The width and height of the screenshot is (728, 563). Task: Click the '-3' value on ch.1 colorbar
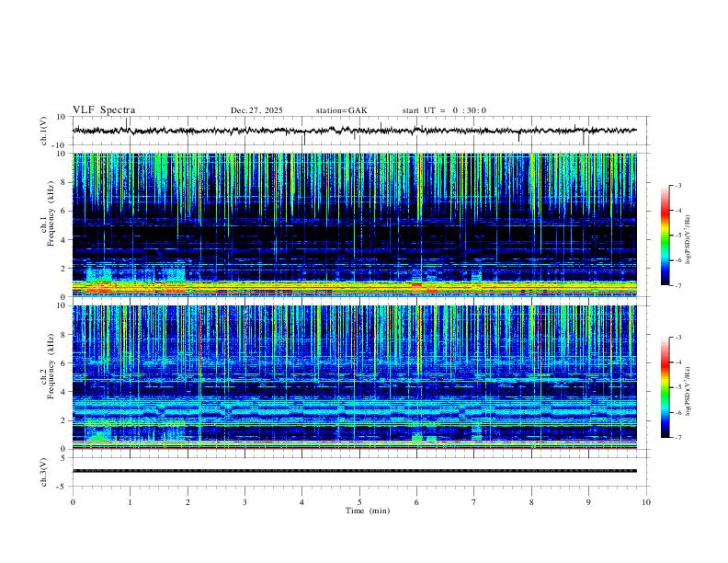pyautogui.click(x=677, y=186)
